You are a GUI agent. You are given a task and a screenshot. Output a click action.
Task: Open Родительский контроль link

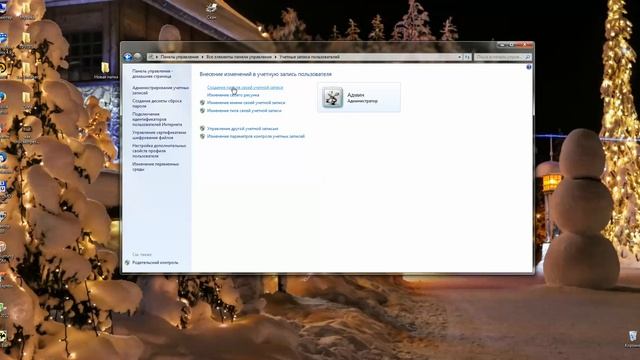155,262
